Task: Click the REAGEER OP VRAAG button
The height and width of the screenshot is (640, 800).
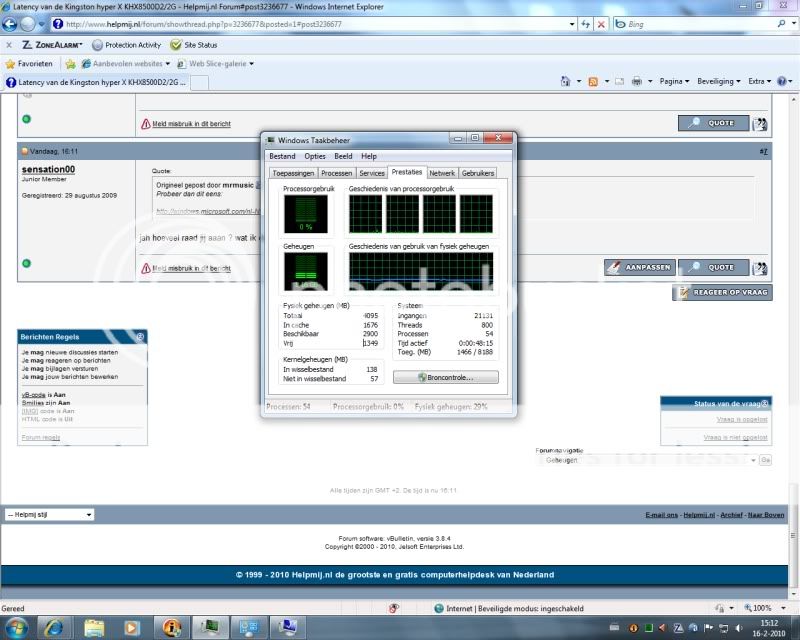Action: pos(721,293)
